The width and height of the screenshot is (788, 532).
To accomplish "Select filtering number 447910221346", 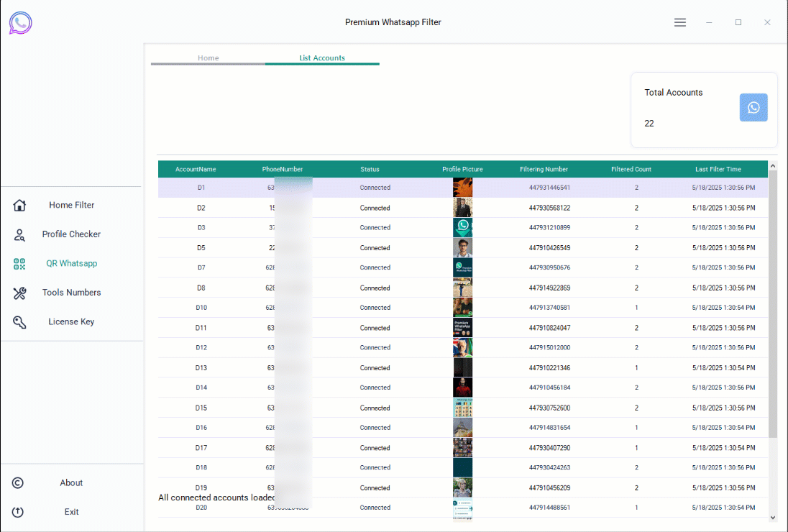I will (x=549, y=368).
